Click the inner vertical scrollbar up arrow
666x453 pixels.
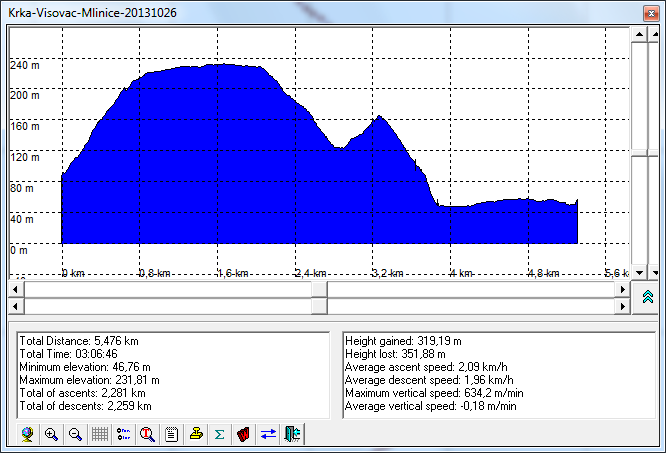pyautogui.click(x=637, y=33)
